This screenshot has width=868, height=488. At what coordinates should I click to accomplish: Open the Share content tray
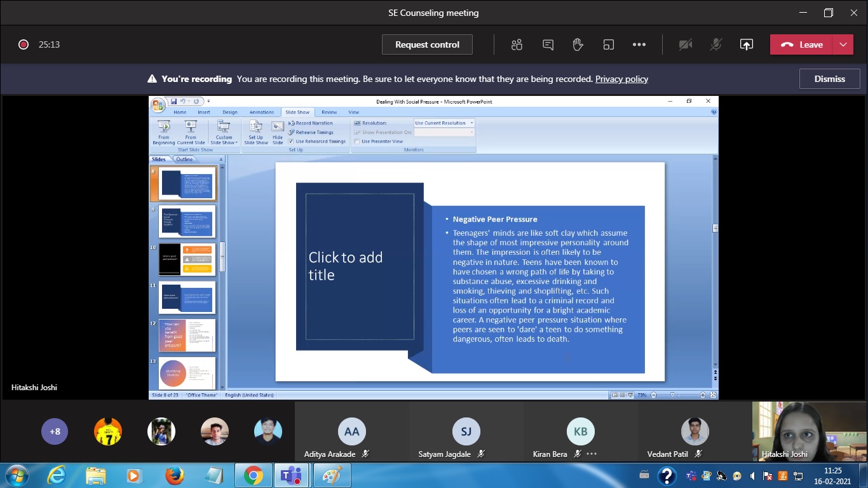tap(747, 44)
